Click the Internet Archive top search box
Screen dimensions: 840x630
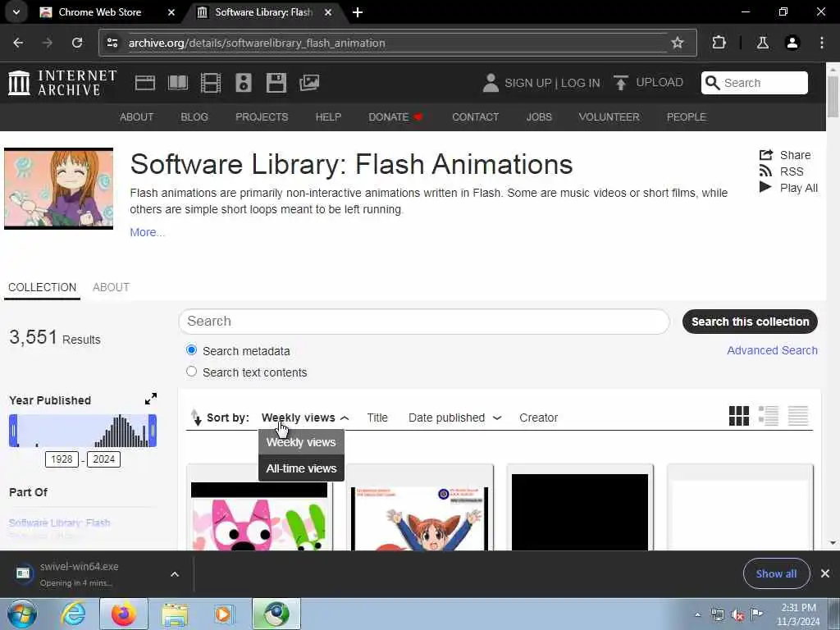coord(755,83)
